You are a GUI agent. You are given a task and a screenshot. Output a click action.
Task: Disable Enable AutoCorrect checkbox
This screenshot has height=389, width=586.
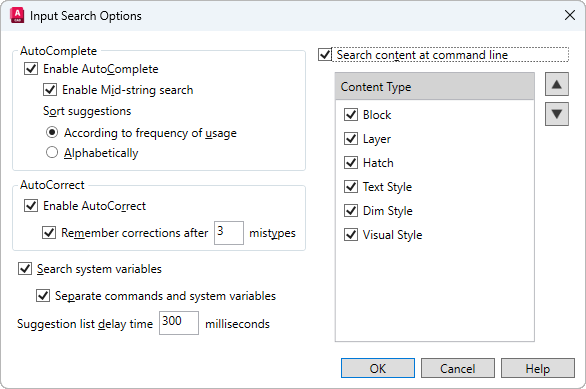coord(31,206)
